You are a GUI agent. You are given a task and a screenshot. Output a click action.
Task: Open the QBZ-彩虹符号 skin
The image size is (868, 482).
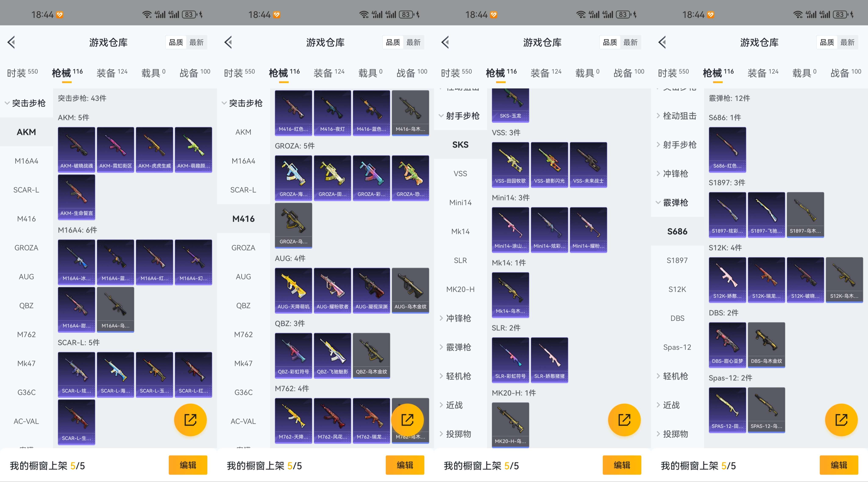(x=294, y=355)
